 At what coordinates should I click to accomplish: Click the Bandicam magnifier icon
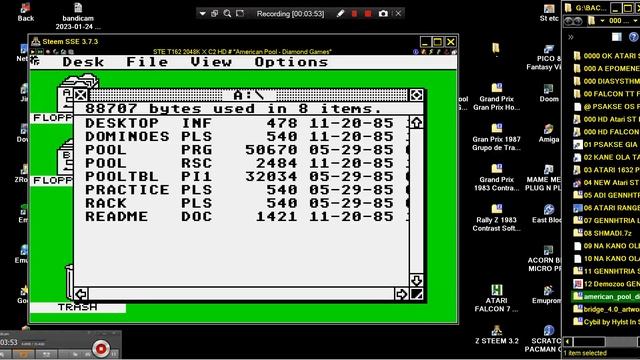[x=227, y=13]
